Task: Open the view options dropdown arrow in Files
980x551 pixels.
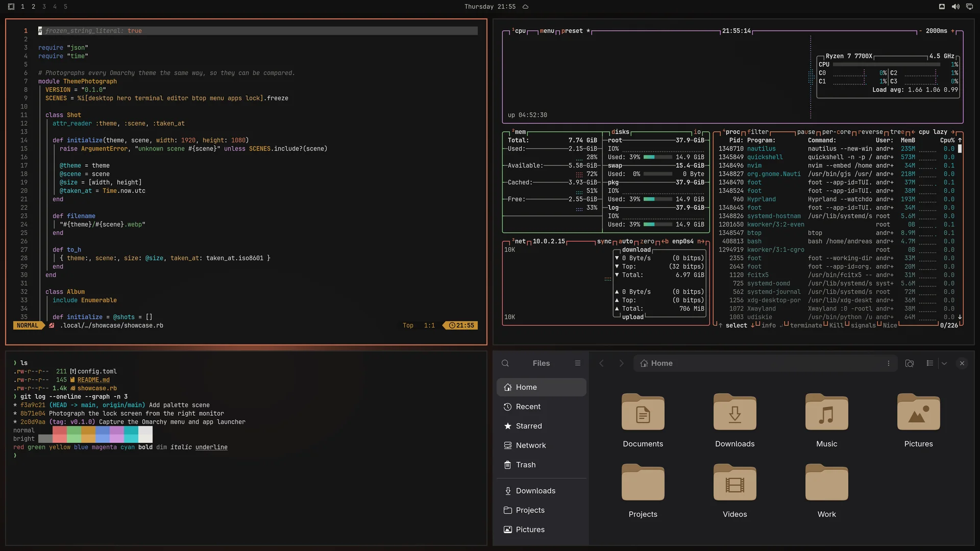Action: 944,363
